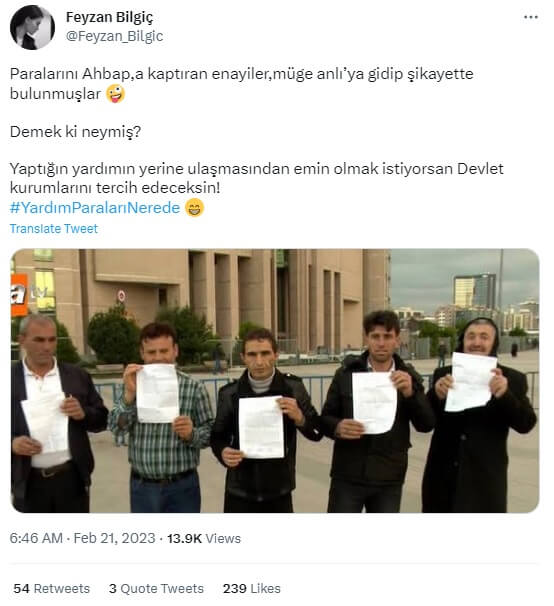The image size is (554, 606).
Task: Open the attached photo of five men
Action: click(x=275, y=381)
